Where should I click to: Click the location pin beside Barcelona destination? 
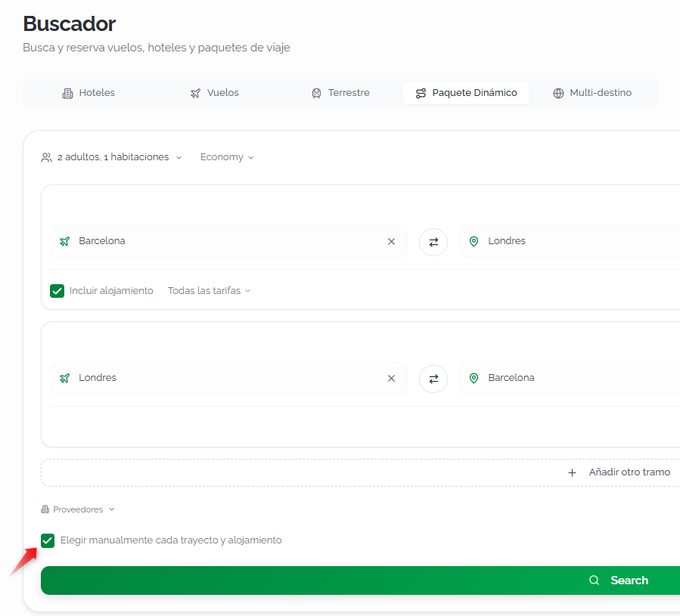474,379
